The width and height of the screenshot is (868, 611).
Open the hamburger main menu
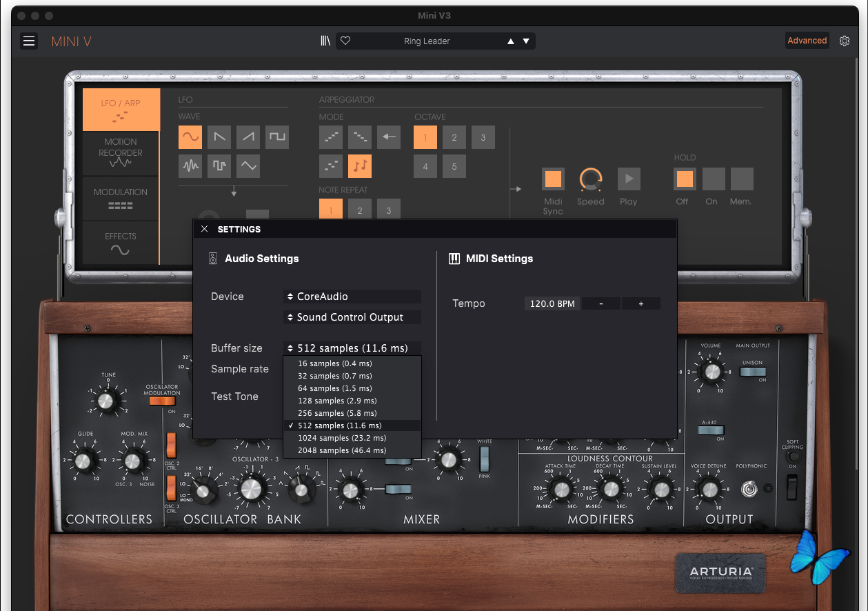point(29,41)
